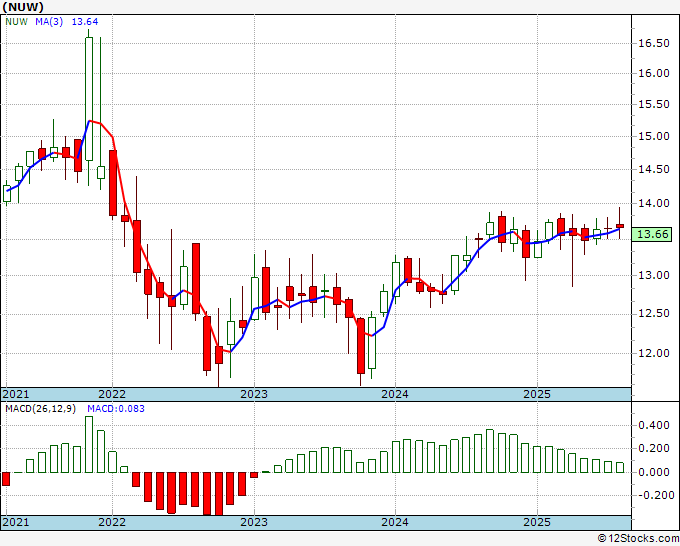The width and height of the screenshot is (680, 546).
Task: Click the 15.50 price axis label
Action: coord(654,105)
